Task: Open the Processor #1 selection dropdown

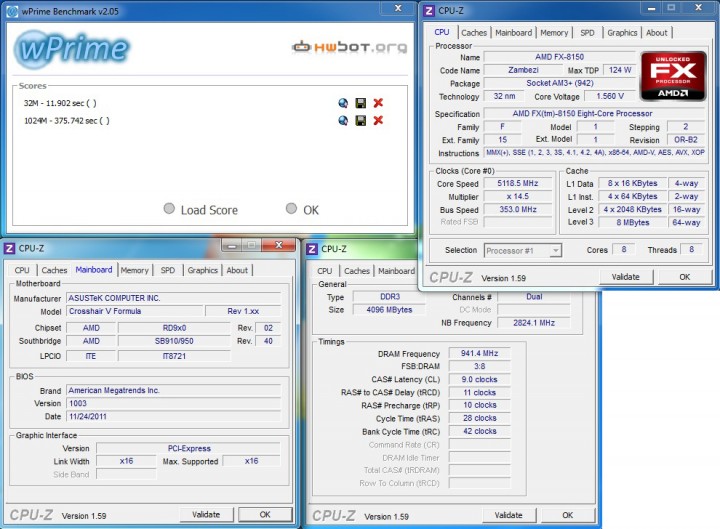Action: tap(523, 251)
